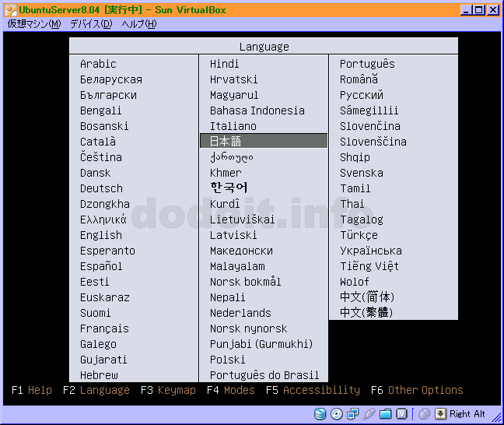504x425 pixels.
Task: Click F1 Help option
Action: point(31,390)
